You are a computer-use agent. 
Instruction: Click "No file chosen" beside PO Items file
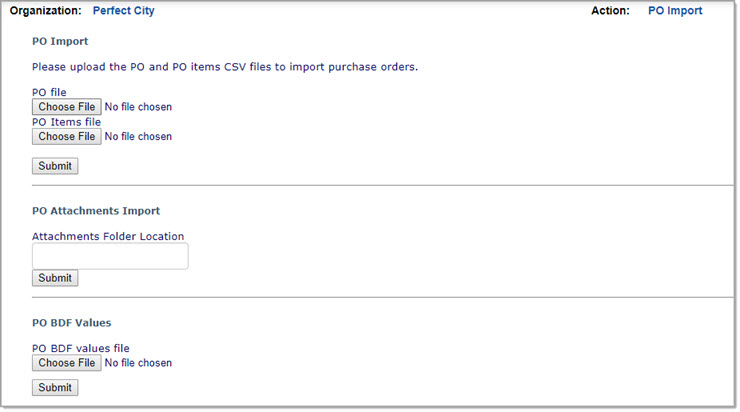(138, 137)
